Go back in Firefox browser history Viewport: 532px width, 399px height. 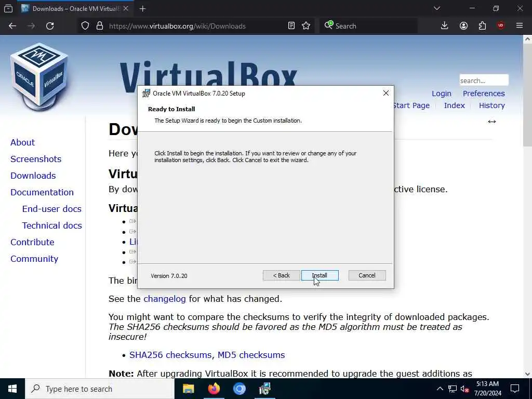(x=12, y=26)
